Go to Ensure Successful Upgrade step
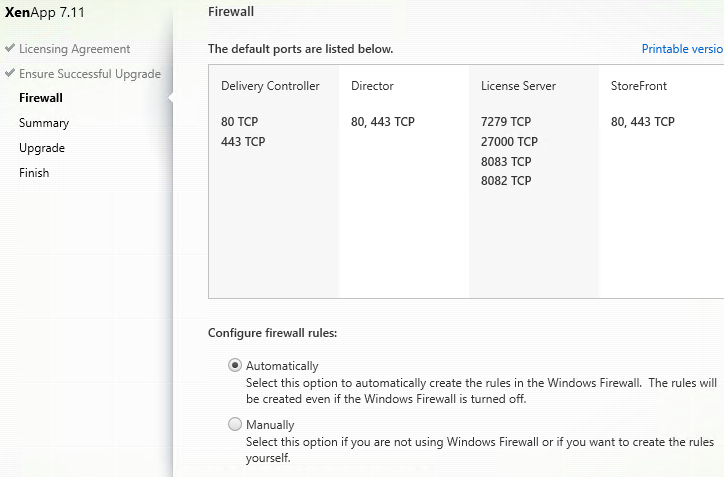 click(90, 74)
